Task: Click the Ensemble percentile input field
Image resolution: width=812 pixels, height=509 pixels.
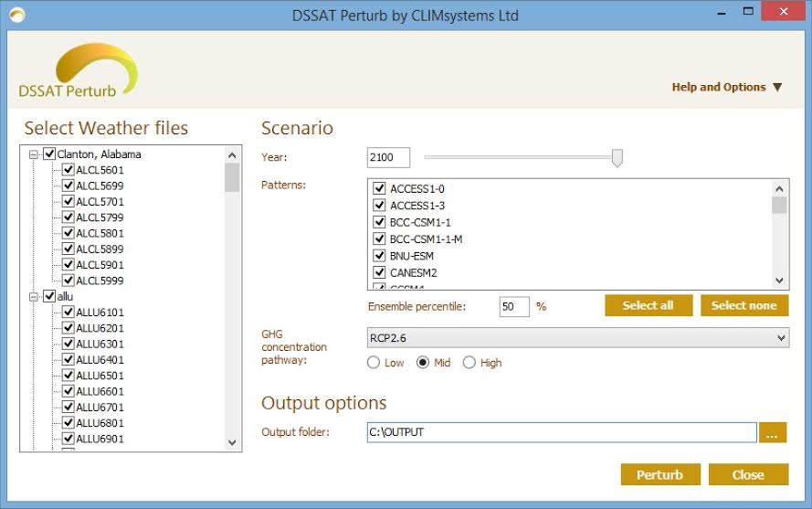Action: 514,307
